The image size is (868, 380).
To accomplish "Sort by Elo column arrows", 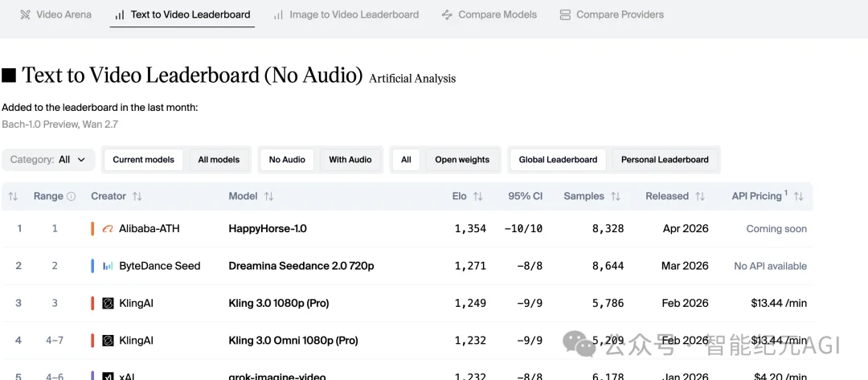I will 478,196.
